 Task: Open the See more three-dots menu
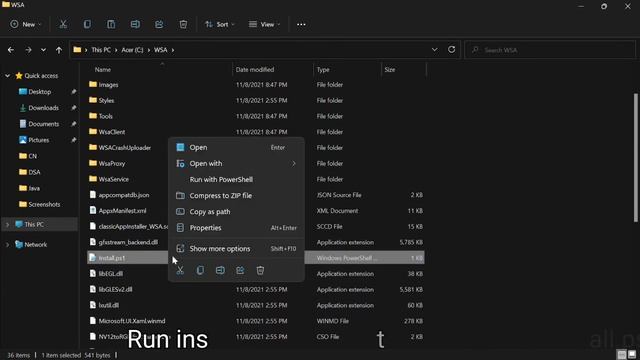pyautogui.click(x=301, y=24)
